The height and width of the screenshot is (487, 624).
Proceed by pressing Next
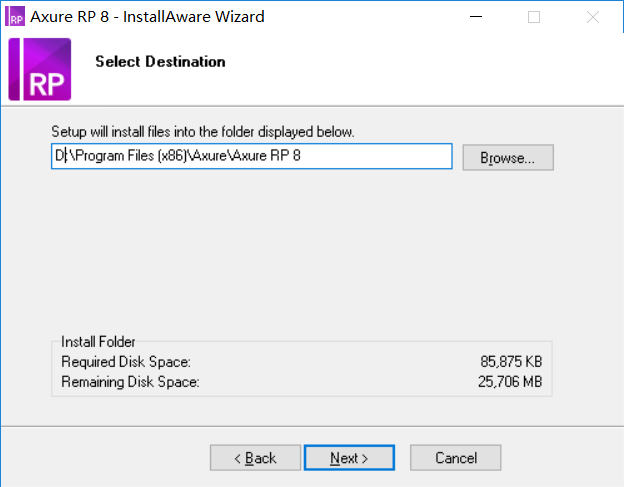pyautogui.click(x=350, y=458)
